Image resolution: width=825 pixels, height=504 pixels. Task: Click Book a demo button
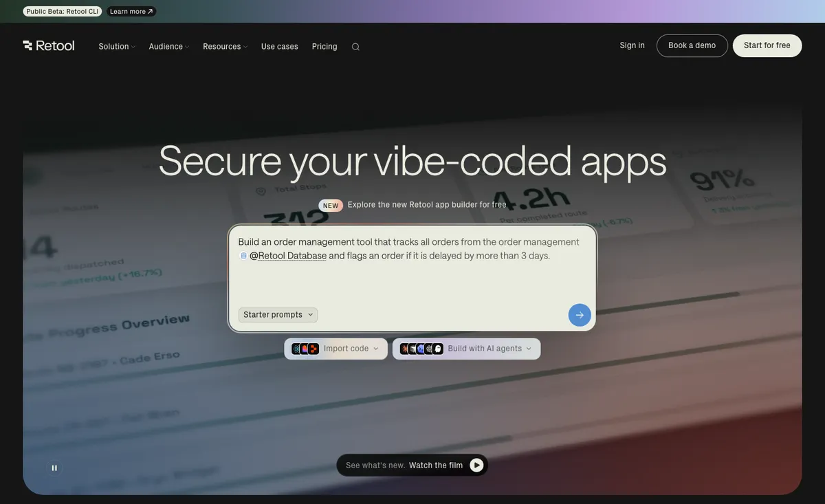click(x=692, y=45)
